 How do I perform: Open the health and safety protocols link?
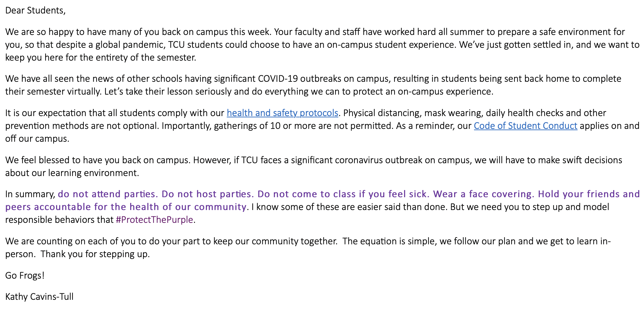282,113
